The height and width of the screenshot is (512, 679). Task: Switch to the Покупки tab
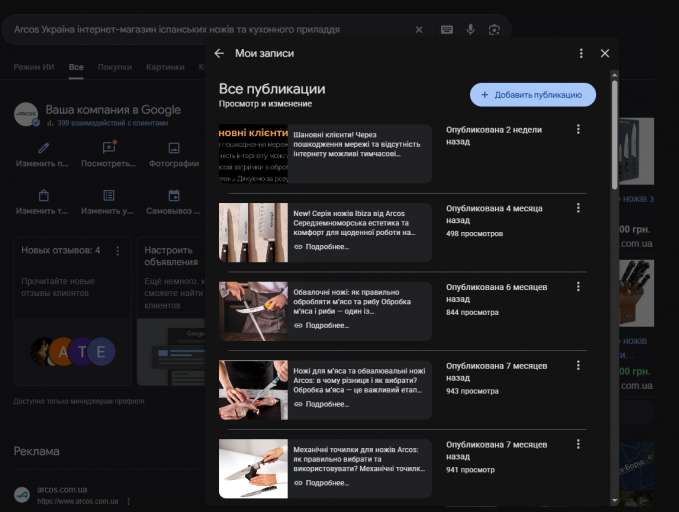pyautogui.click(x=115, y=67)
